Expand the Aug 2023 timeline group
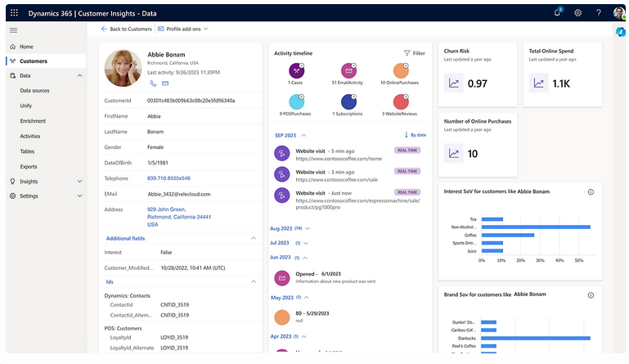Viewport: 629px width, 364px height. (306, 228)
